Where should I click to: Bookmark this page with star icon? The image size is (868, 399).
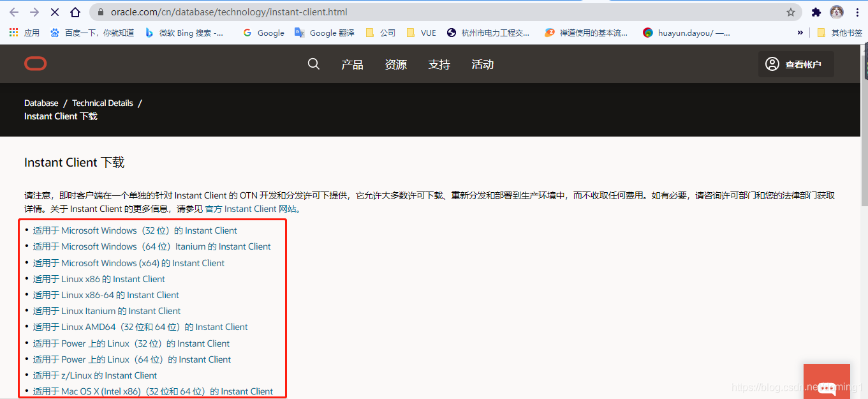coord(791,12)
